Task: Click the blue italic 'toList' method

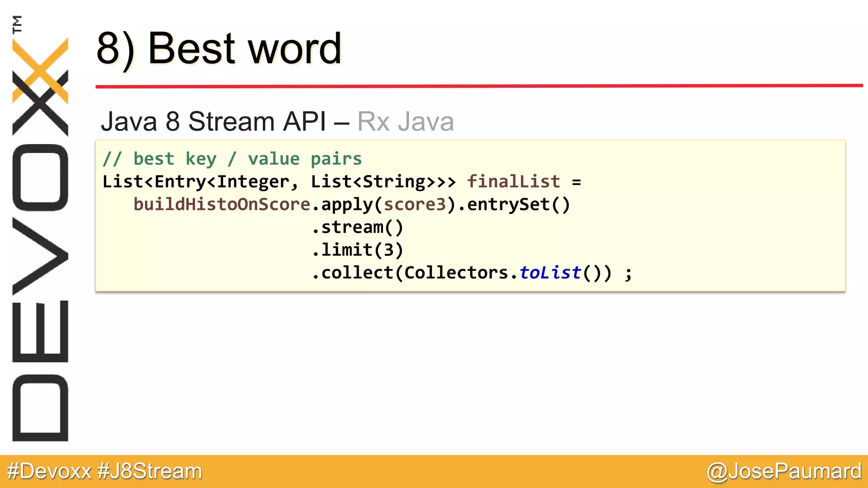Action: point(550,273)
